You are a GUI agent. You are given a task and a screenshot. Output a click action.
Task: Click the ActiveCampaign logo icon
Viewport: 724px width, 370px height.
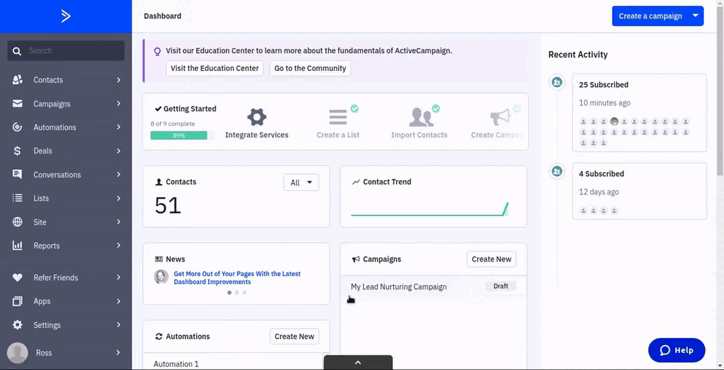pyautogui.click(x=66, y=17)
